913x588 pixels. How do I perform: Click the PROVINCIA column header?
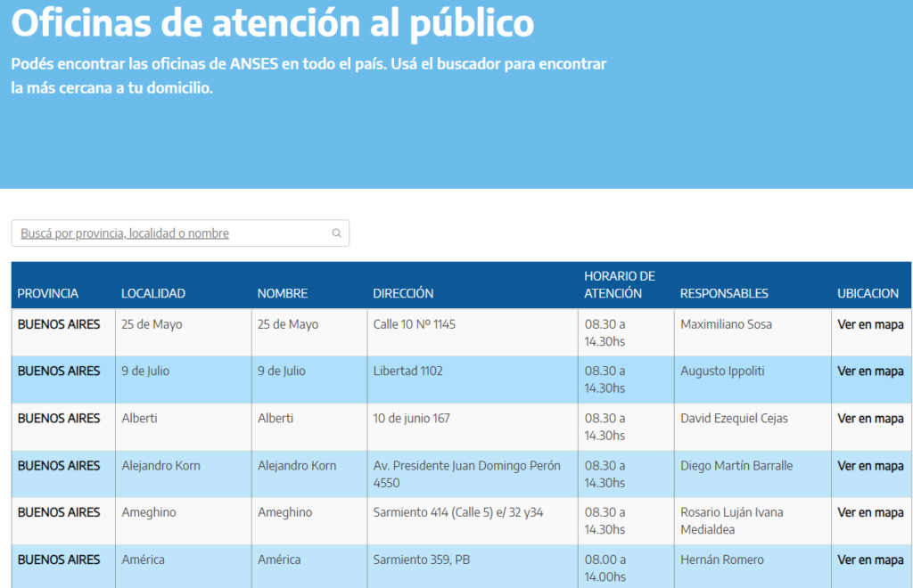tap(47, 293)
